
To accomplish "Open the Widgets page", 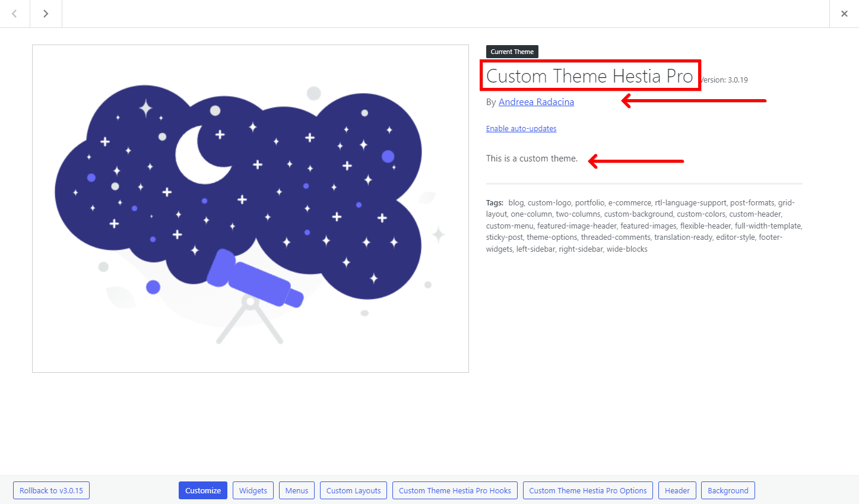I will point(253,490).
